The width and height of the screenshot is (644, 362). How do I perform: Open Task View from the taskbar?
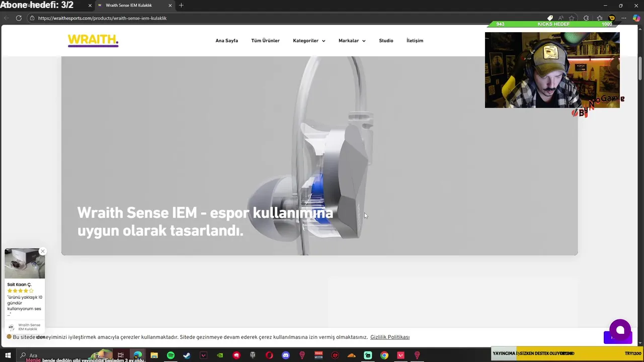[121, 355]
